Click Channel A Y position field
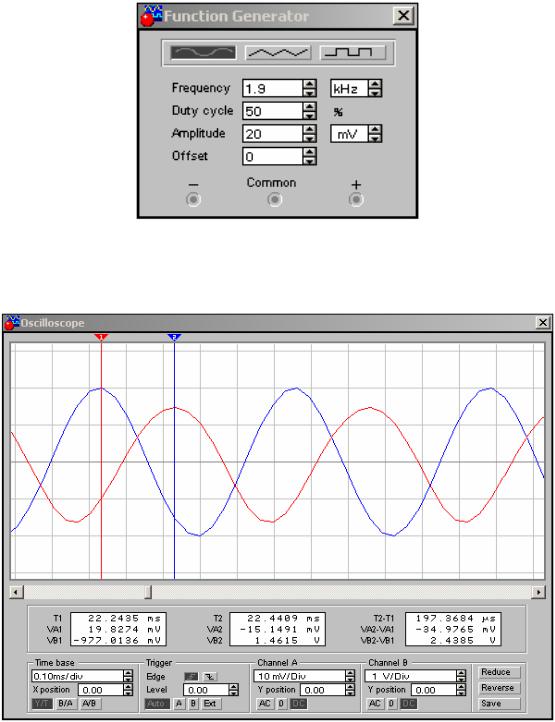Image resolution: width=555 pixels, height=722 pixels. [x=322, y=690]
